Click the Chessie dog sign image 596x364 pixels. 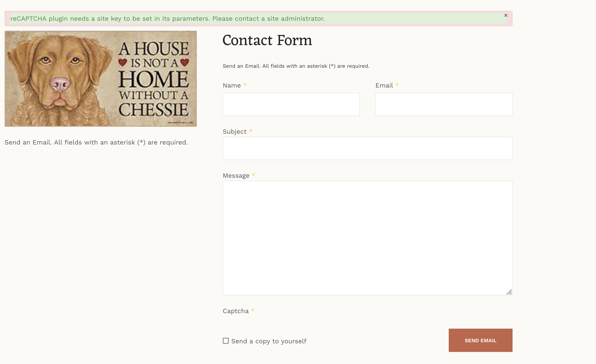coord(101,79)
